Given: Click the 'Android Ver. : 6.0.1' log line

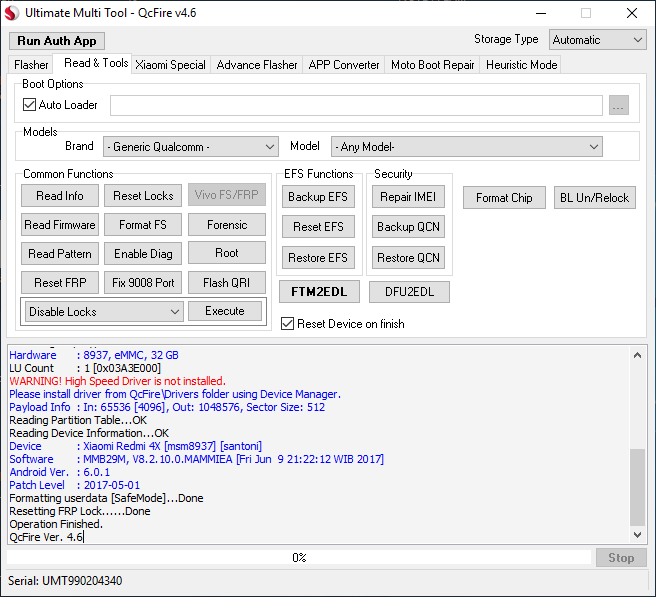Looking at the screenshot, I should tap(59, 472).
